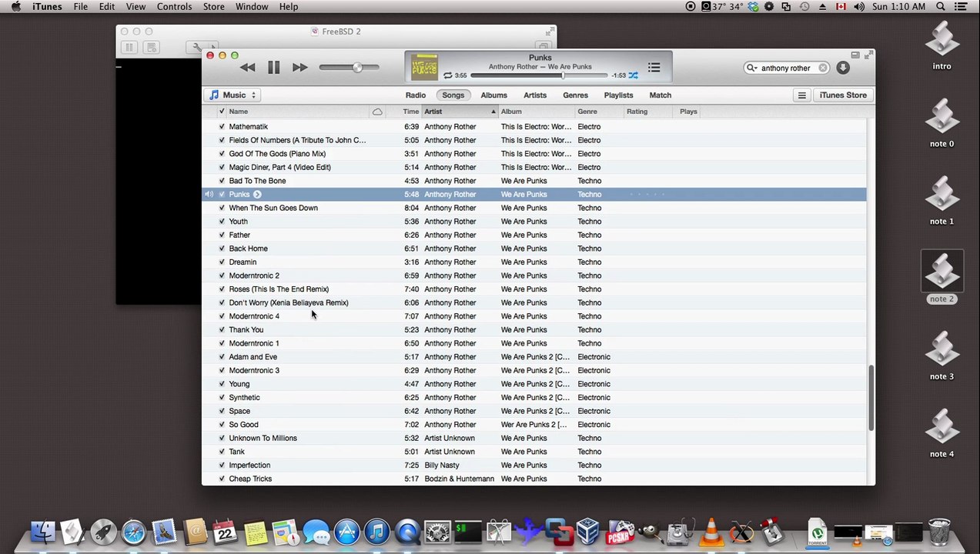Open the Music library selector dropdown

point(232,95)
